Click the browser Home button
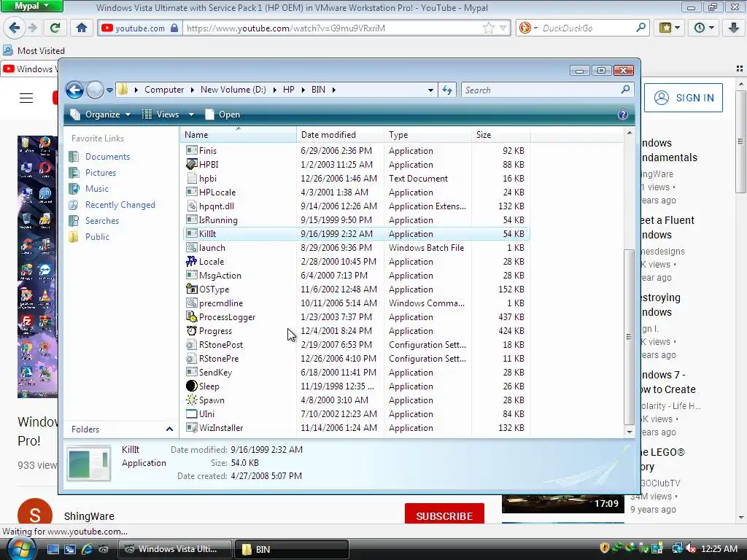This screenshot has height=560, width=747. pyautogui.click(x=82, y=28)
